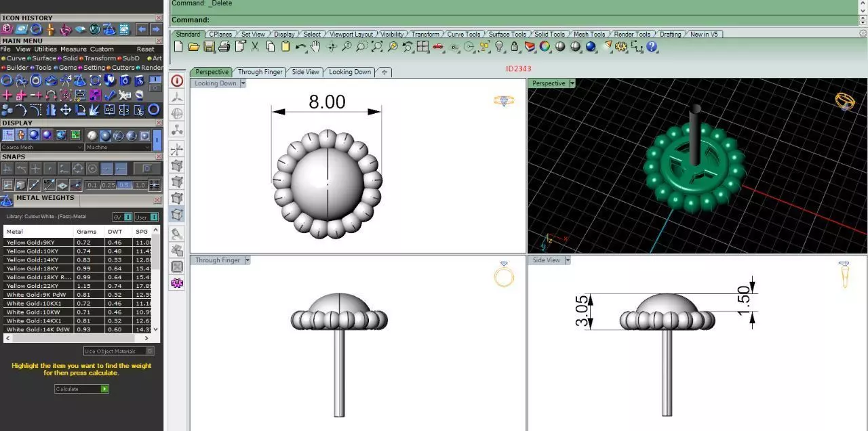Click Reset in the Main Menu panel
868x431 pixels.
coord(145,49)
